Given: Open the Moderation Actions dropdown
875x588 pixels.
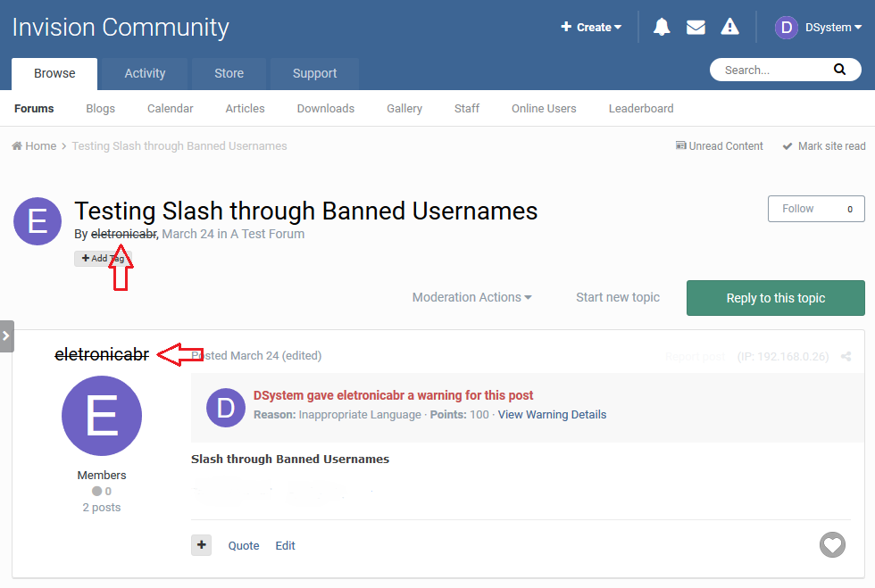Looking at the screenshot, I should 471,297.
